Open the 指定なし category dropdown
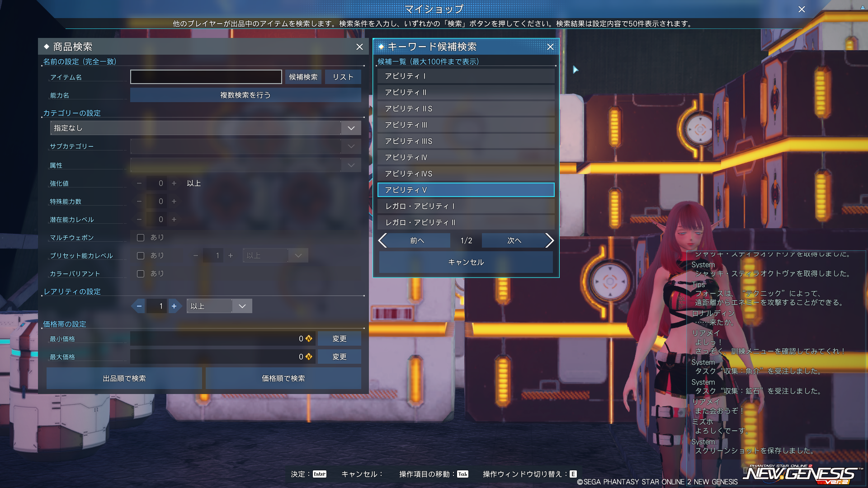868x488 pixels. (x=351, y=128)
